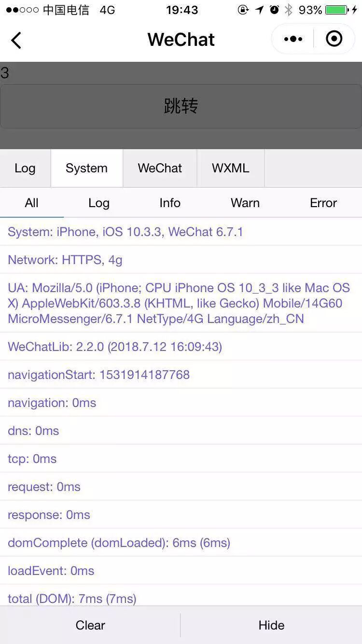Open the WeChat panel tab
The width and height of the screenshot is (362, 644).
click(x=160, y=168)
